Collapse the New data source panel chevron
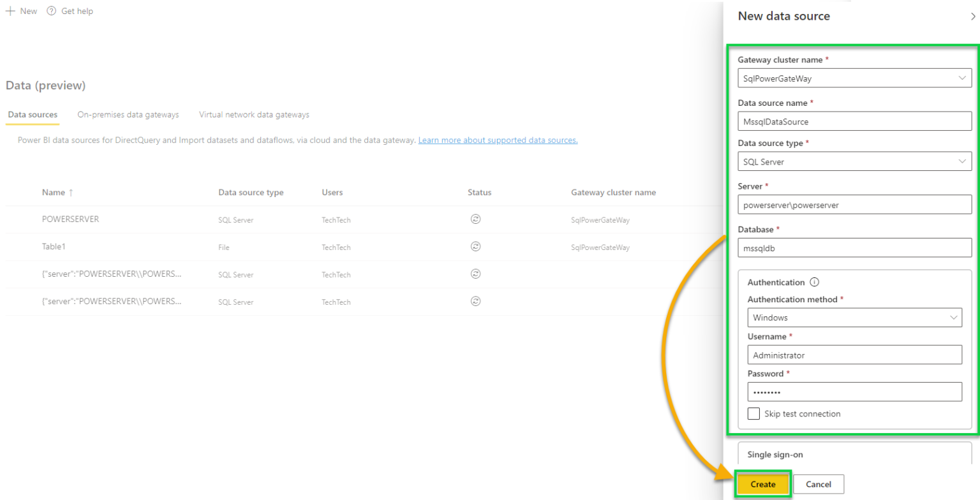980x500 pixels. pyautogui.click(x=972, y=17)
